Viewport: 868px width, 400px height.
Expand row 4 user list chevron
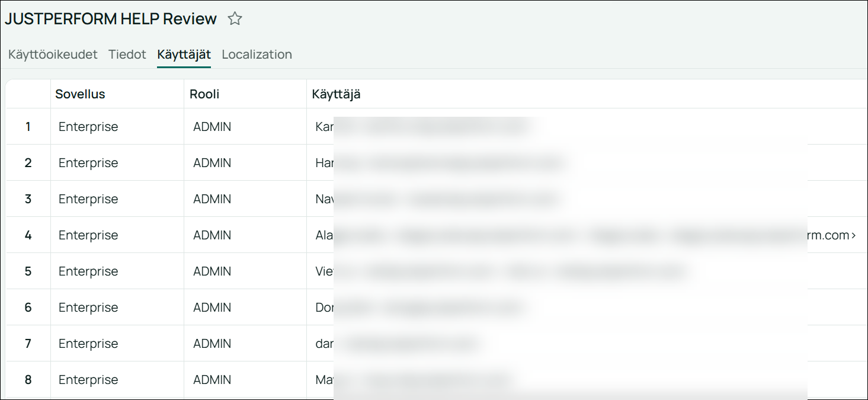tap(854, 235)
